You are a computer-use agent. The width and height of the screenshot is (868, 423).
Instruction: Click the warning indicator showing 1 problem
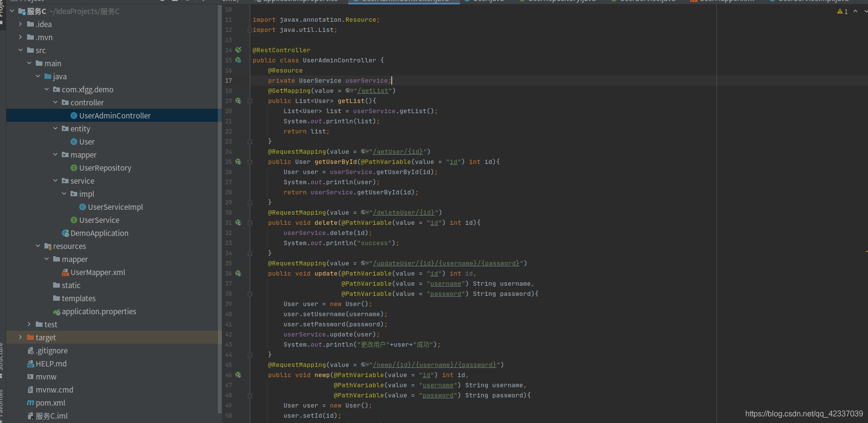coord(842,12)
